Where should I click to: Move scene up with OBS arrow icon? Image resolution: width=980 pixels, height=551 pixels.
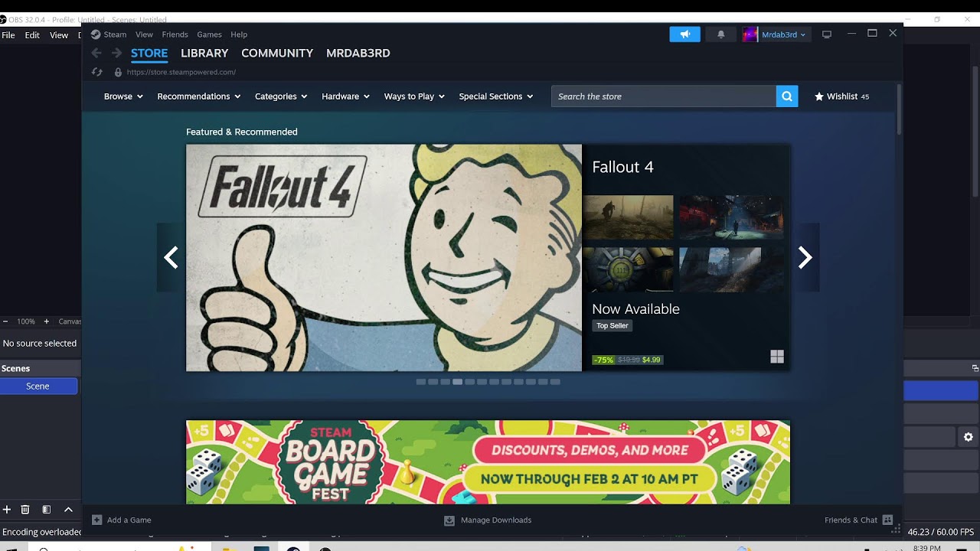click(x=68, y=509)
